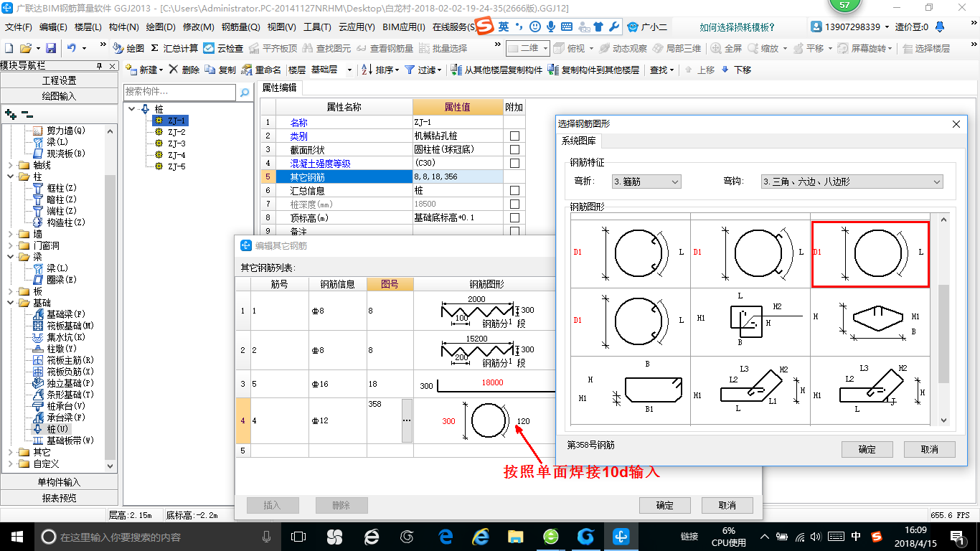Image resolution: width=980 pixels, height=551 pixels.
Task: Open the 文件(F) menu
Action: point(18,27)
